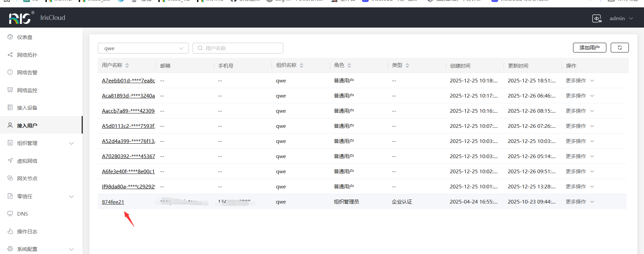The width and height of the screenshot is (644, 254).
Task: Focus the 用户名称 search field
Action: (x=238, y=48)
